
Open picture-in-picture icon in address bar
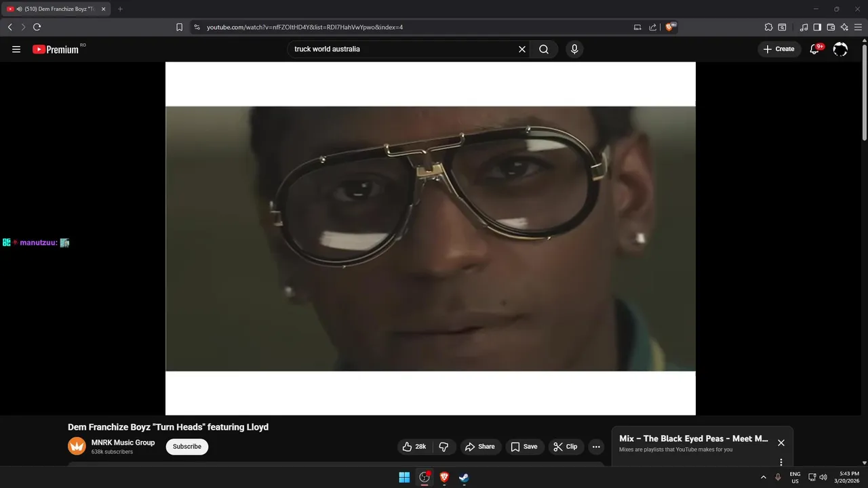[637, 27]
